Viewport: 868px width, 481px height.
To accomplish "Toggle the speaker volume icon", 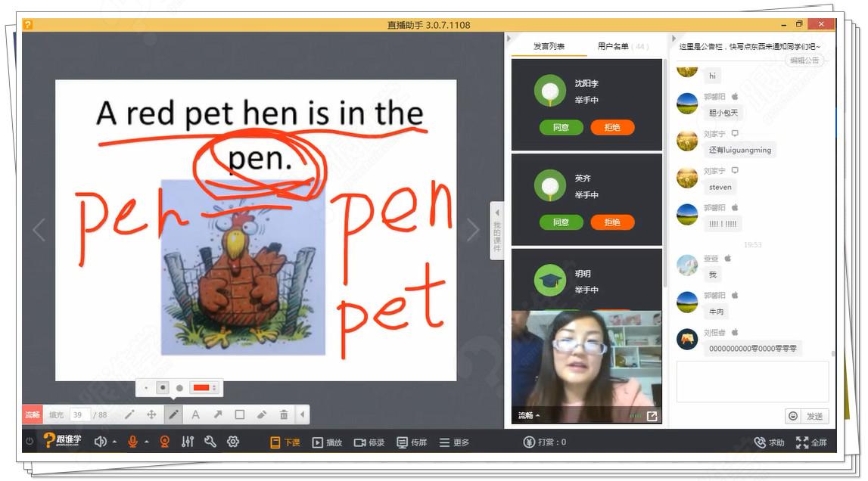I will pyautogui.click(x=100, y=442).
